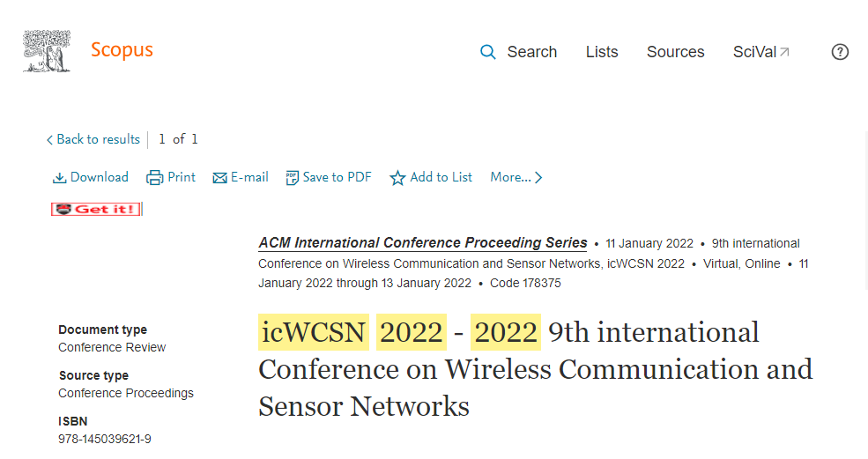Click the SciVal external link arrow
The height and width of the screenshot is (459, 868).
(x=785, y=52)
